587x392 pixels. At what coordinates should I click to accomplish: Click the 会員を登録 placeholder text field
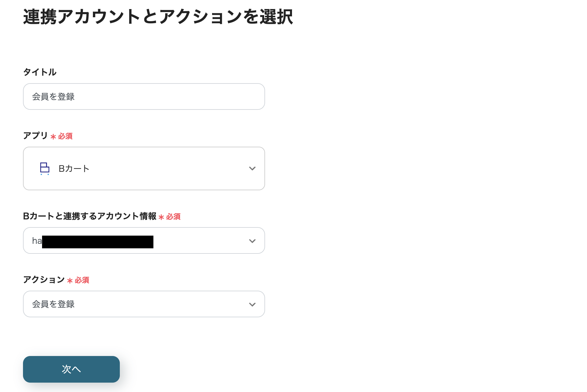(144, 96)
